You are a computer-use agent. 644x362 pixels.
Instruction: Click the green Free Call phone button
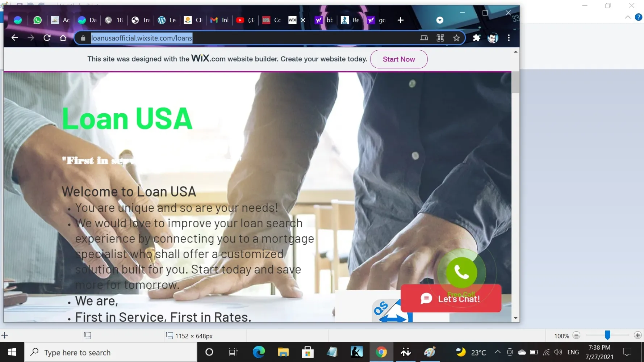tap(461, 272)
